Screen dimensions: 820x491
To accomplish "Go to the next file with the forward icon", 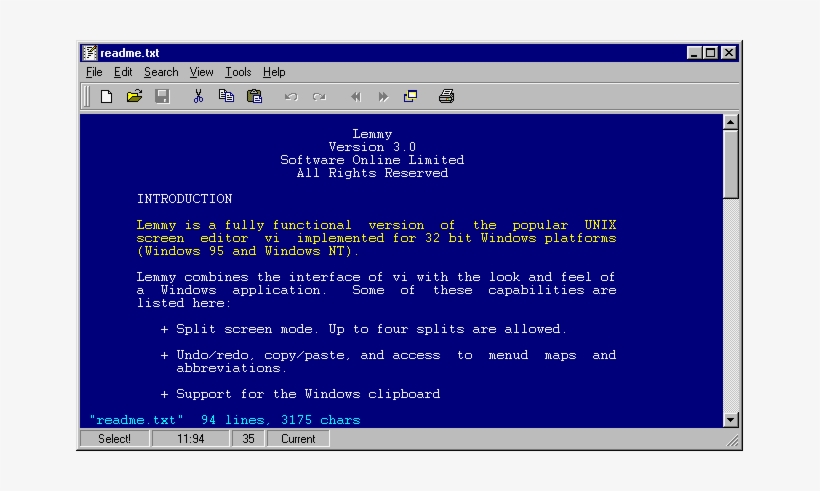I will pos(383,97).
